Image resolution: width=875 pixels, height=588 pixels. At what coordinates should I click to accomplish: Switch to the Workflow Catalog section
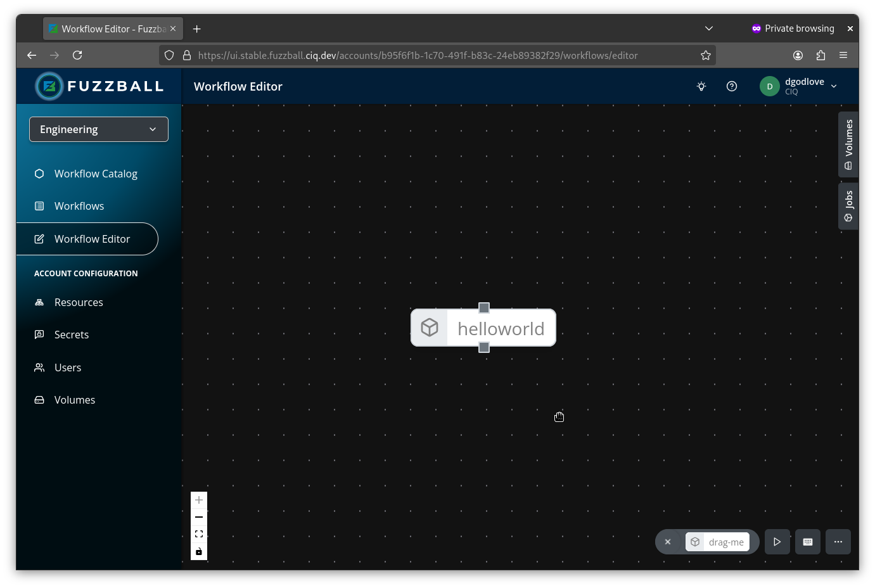(x=96, y=174)
